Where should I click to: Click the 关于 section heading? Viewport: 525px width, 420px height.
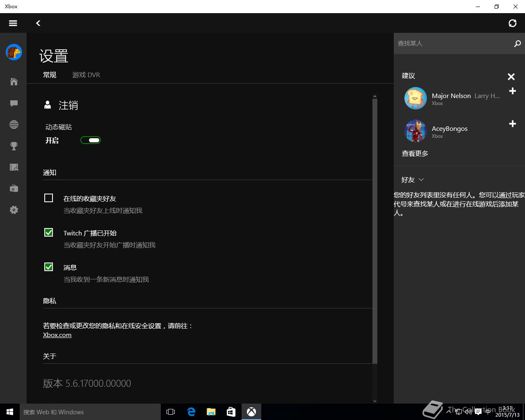pyautogui.click(x=50, y=356)
